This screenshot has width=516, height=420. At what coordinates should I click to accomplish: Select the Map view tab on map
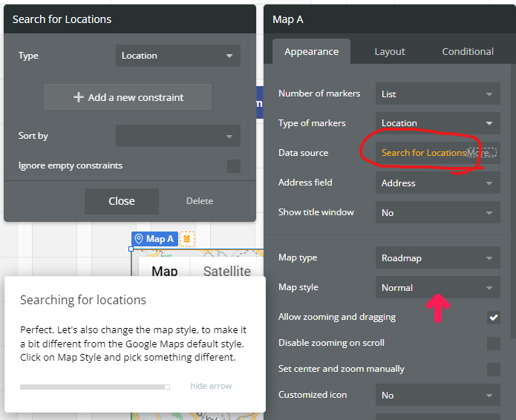(165, 267)
